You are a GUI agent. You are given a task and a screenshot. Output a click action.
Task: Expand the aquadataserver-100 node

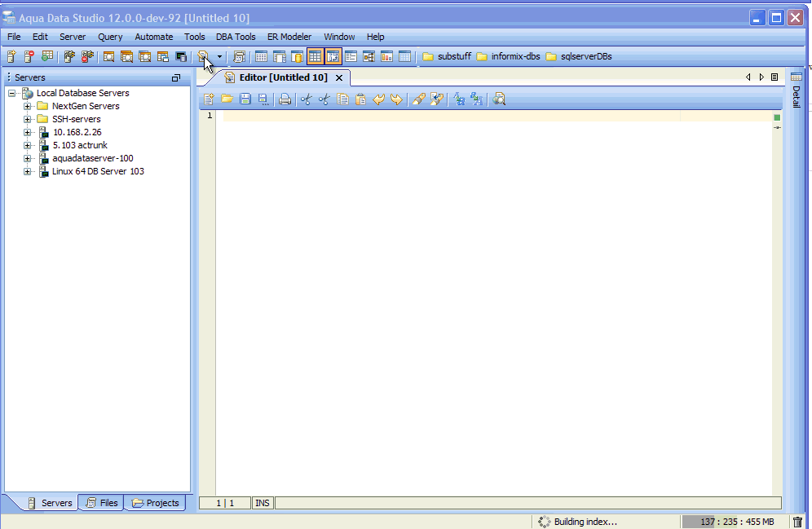pyautogui.click(x=28, y=158)
